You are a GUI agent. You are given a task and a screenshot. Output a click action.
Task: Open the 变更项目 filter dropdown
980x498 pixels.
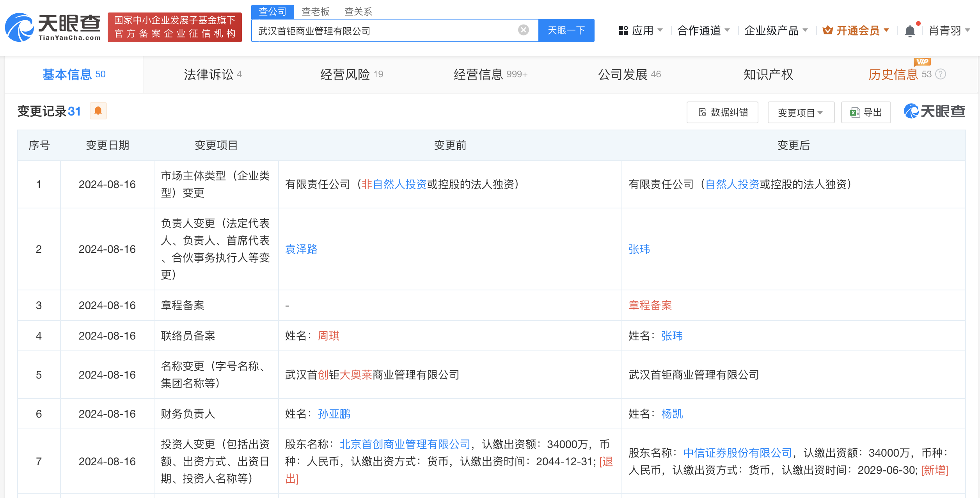(801, 112)
